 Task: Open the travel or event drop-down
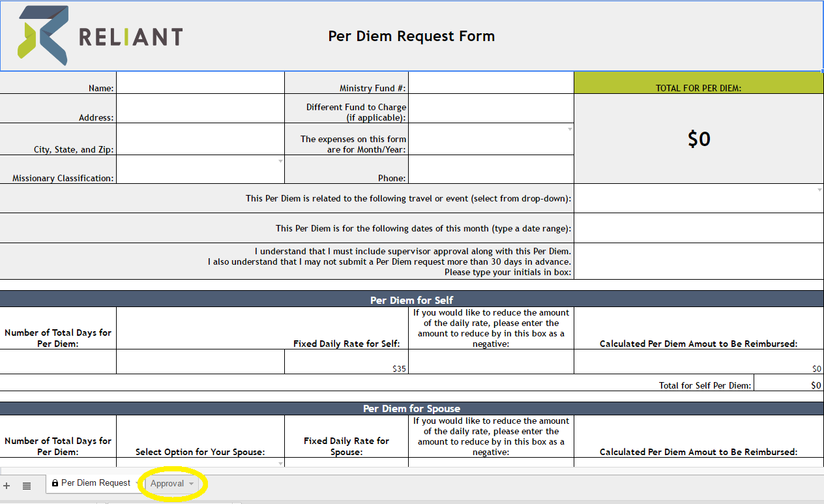(819, 190)
